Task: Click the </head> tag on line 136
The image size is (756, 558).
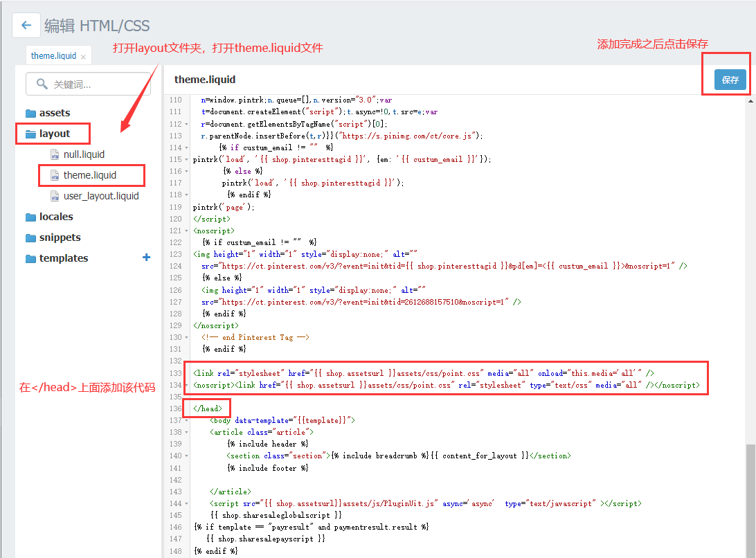Action: (208, 408)
